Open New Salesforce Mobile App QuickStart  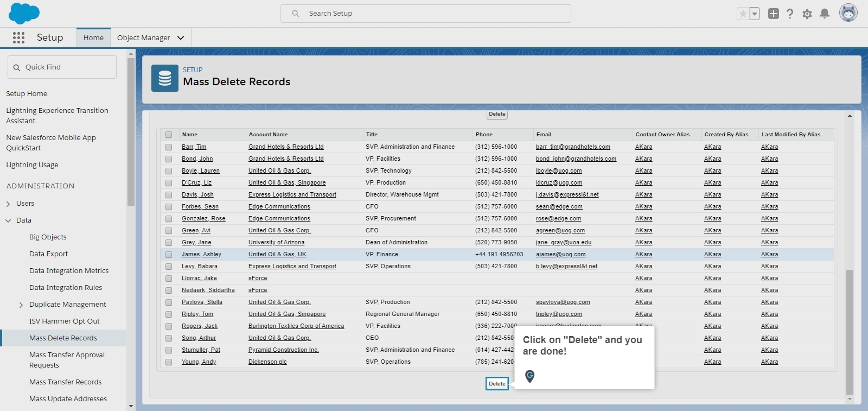[x=51, y=143]
